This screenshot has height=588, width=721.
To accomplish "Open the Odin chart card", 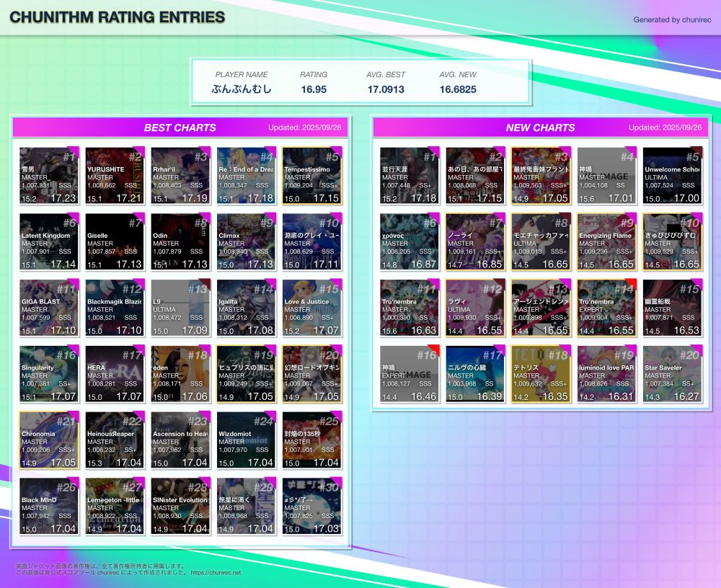I will (181, 242).
